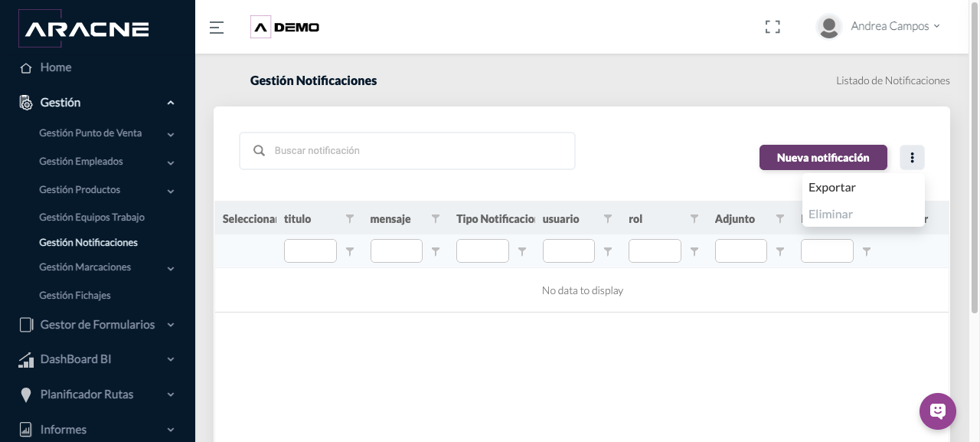This screenshot has width=980, height=442.
Task: Open the Andrea Campos account dropdown
Action: click(x=895, y=26)
